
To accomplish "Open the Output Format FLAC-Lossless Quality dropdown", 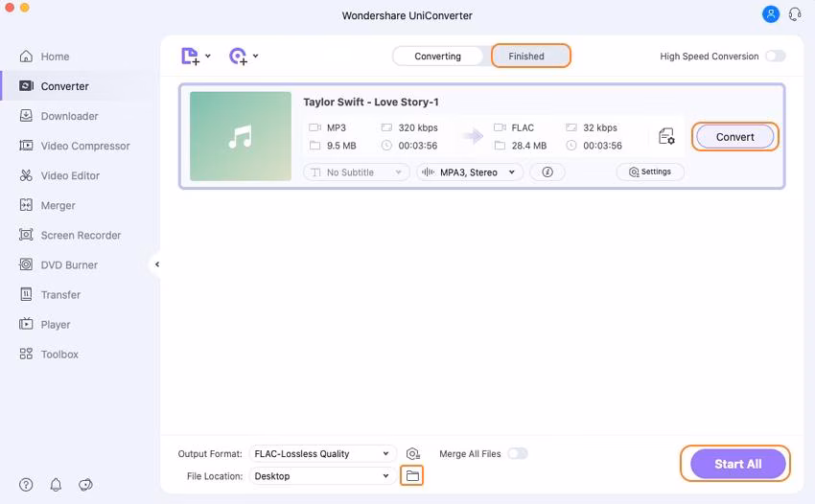I will [x=323, y=453].
